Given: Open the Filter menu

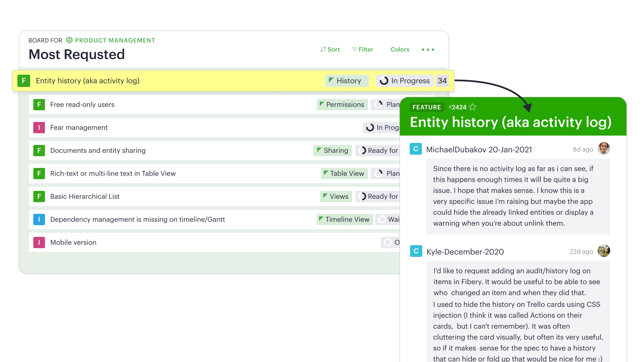Looking at the screenshot, I should click(365, 49).
